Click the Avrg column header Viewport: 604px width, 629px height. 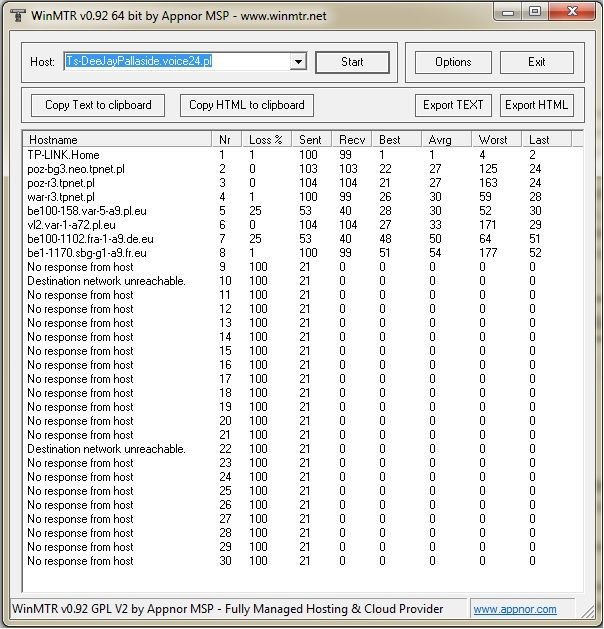[445, 139]
